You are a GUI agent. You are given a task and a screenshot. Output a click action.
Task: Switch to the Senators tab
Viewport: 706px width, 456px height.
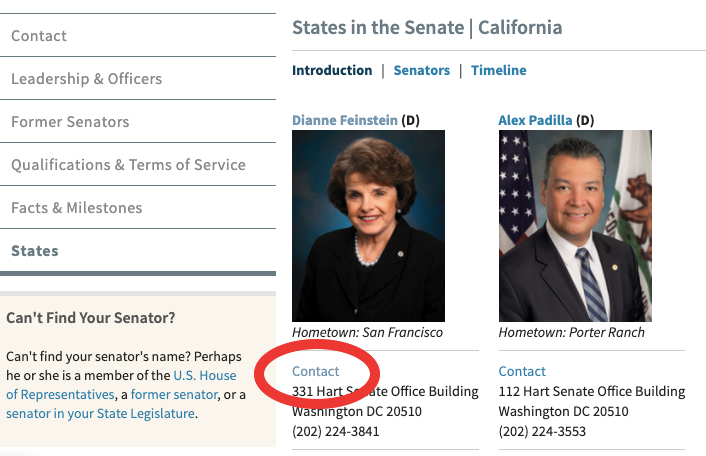click(422, 70)
